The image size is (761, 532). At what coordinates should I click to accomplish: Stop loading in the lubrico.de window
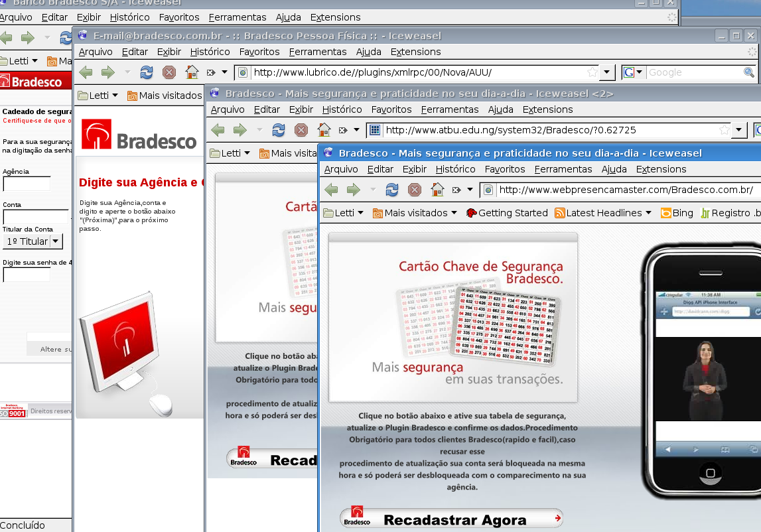(x=169, y=72)
